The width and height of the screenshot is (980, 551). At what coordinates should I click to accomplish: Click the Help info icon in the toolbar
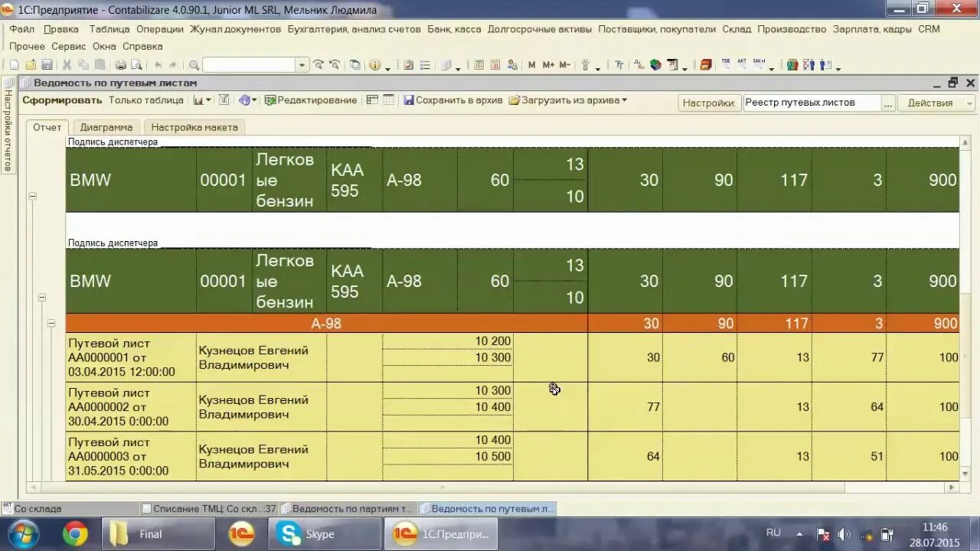(374, 65)
